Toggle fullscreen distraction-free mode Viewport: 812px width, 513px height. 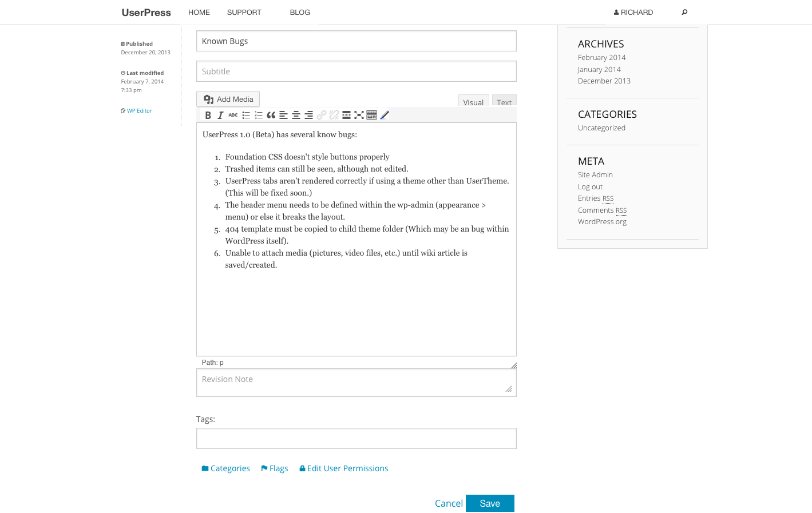coord(359,115)
